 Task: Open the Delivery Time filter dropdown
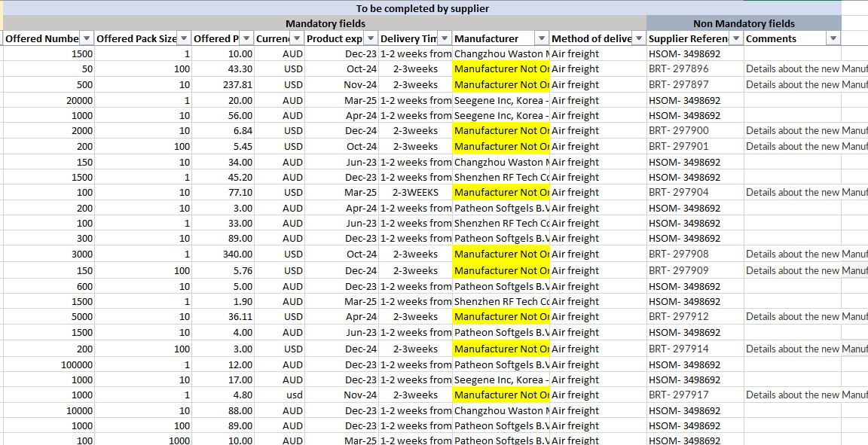coord(445,38)
